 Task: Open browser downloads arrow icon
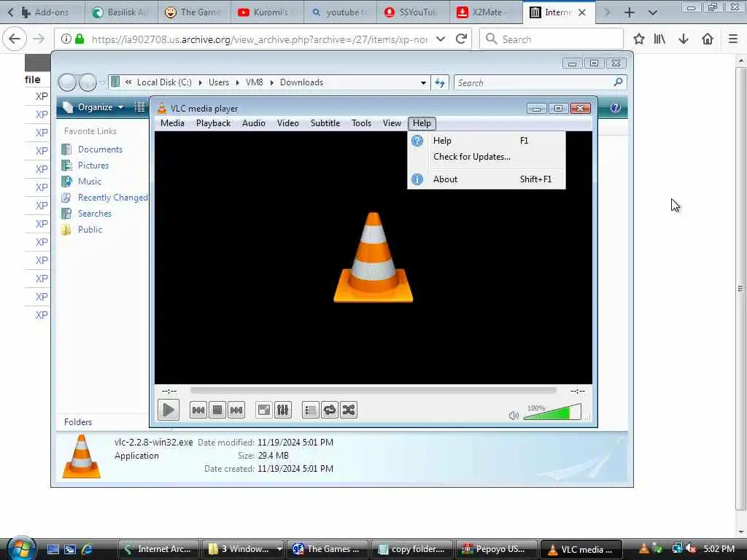click(684, 39)
